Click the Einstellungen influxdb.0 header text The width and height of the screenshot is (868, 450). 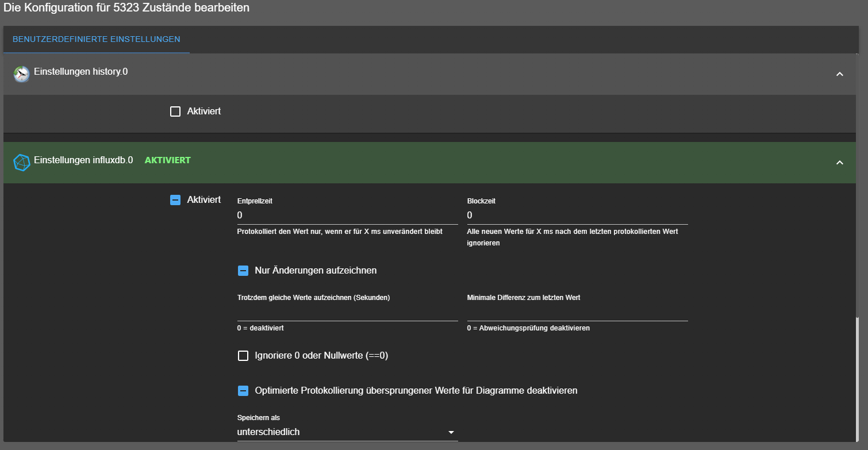(83, 160)
